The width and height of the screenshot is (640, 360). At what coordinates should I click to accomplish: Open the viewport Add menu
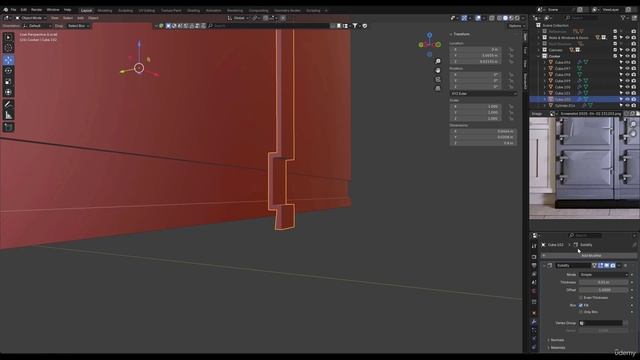click(x=80, y=18)
